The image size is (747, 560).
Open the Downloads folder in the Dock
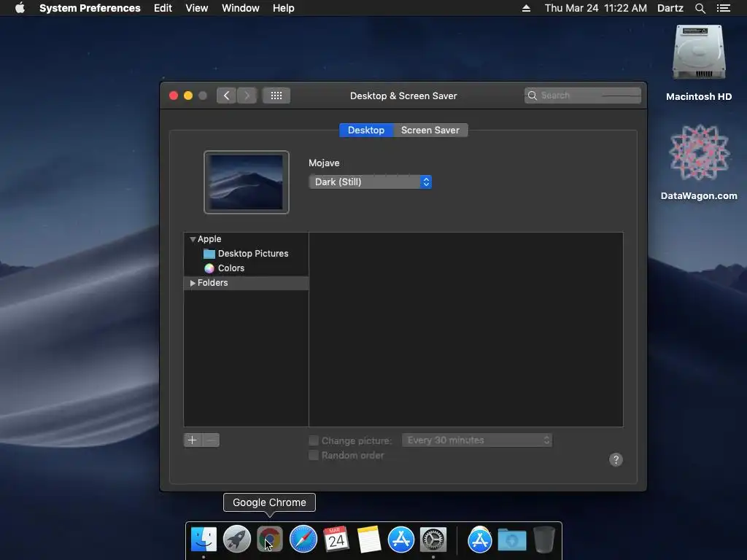point(511,540)
